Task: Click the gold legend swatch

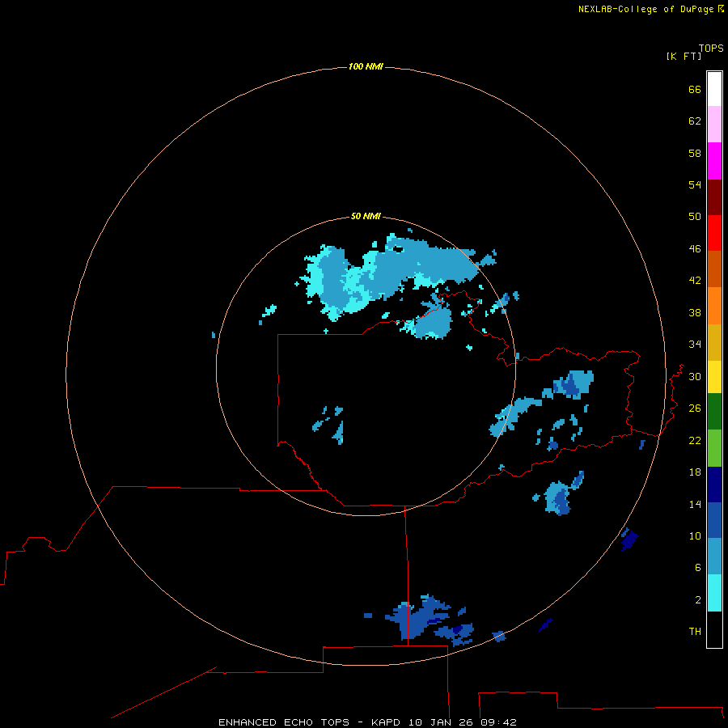Action: (714, 342)
